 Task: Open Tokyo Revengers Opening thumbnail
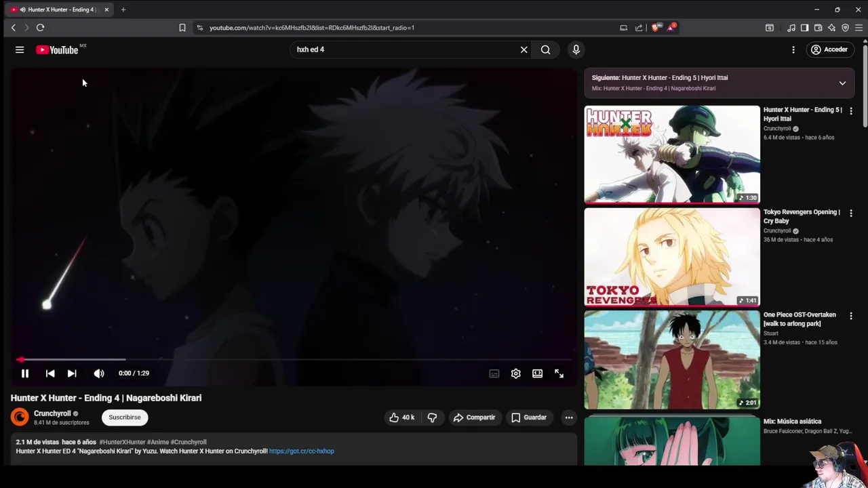point(672,258)
